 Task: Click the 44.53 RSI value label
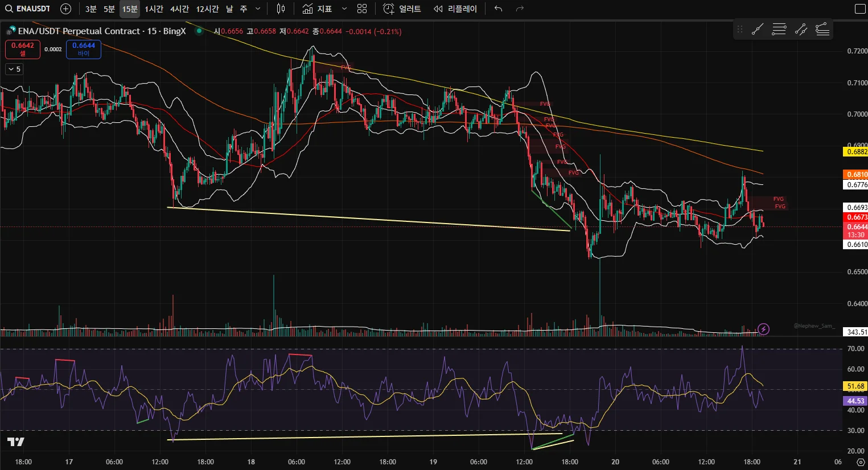click(855, 401)
